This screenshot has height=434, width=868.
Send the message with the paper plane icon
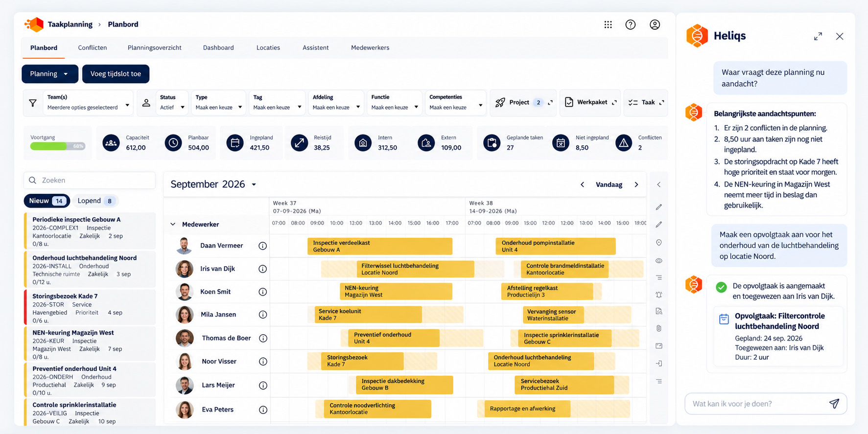(x=834, y=404)
